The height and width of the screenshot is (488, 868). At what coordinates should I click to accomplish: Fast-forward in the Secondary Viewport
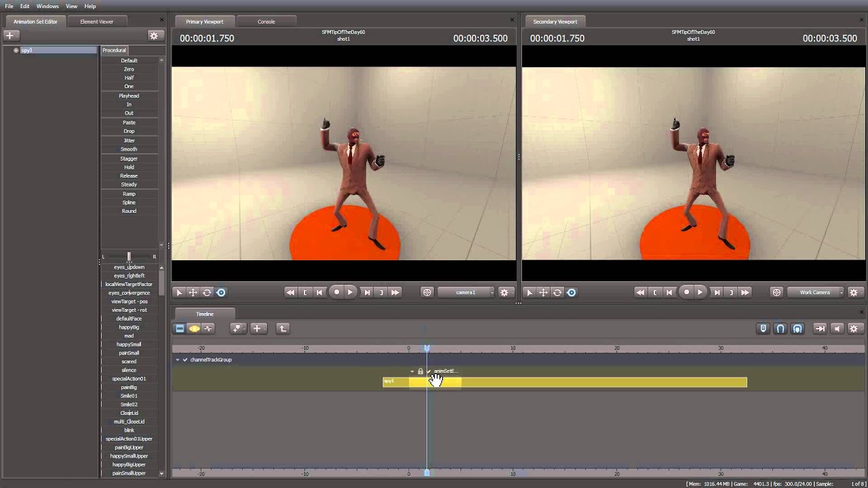745,292
